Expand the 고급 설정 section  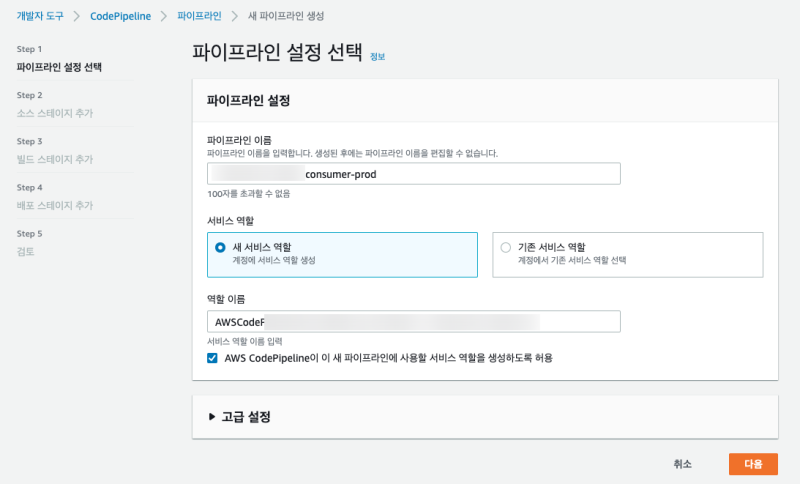pyautogui.click(x=246, y=416)
